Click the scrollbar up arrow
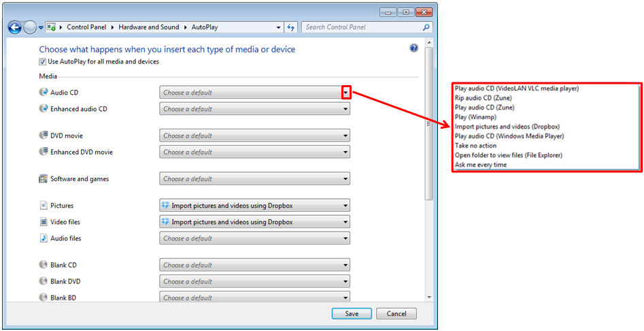Viewport: 644px width, 331px height. (x=429, y=43)
